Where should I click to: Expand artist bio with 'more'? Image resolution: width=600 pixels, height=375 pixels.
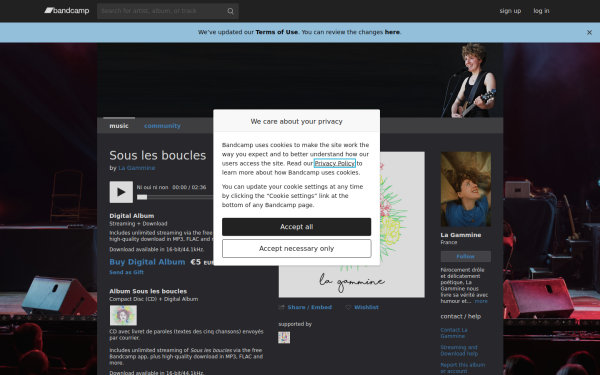(481, 302)
